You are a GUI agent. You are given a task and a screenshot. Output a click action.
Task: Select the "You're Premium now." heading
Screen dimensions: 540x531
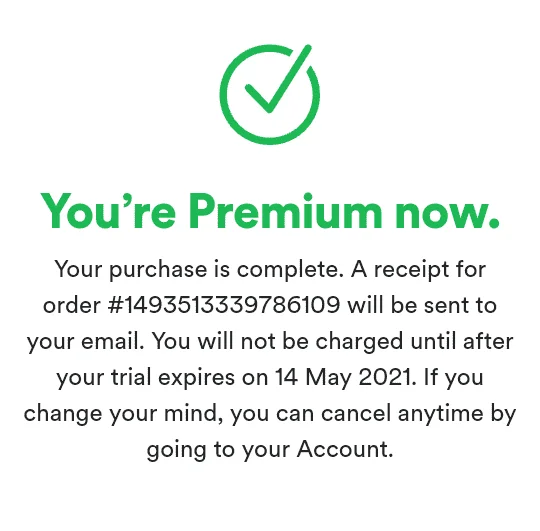[270, 211]
